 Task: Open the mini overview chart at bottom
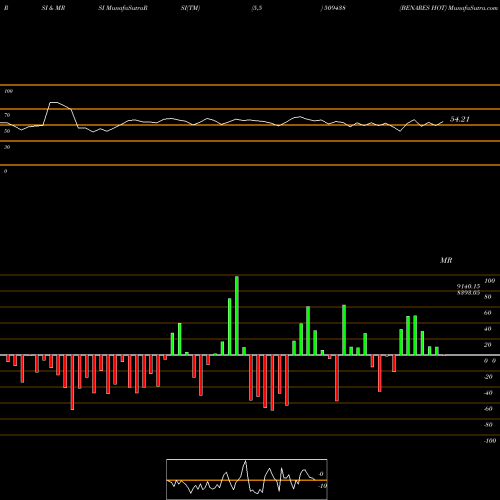click(247, 479)
